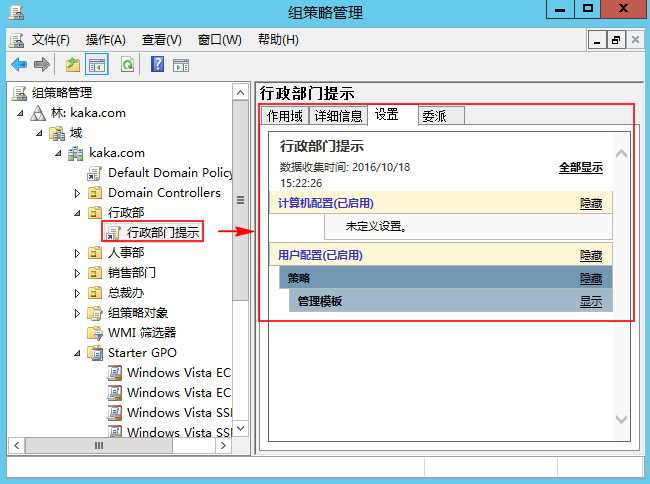Switch to the 委派 tab
The width and height of the screenshot is (650, 484).
click(x=441, y=116)
